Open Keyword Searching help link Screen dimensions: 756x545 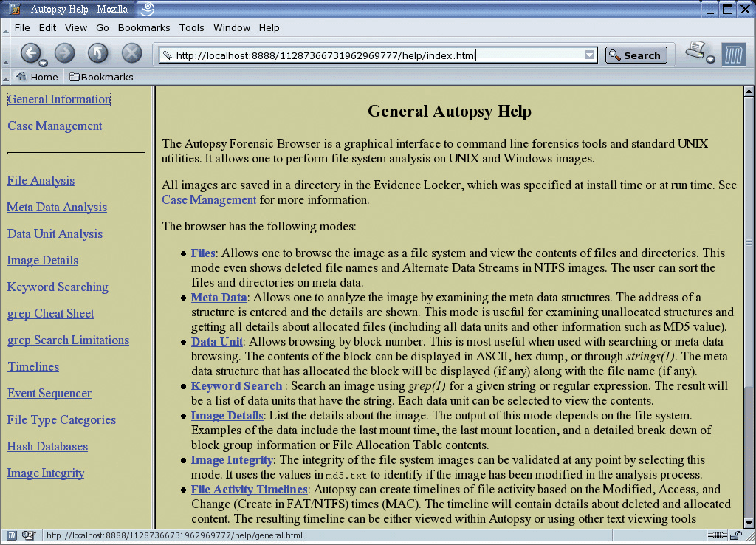[58, 287]
